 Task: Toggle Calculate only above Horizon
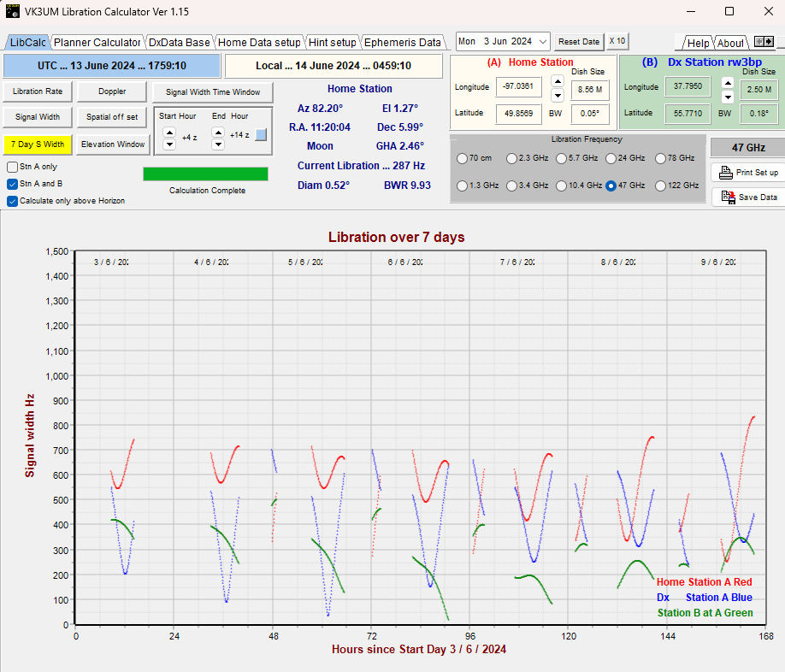(x=13, y=201)
